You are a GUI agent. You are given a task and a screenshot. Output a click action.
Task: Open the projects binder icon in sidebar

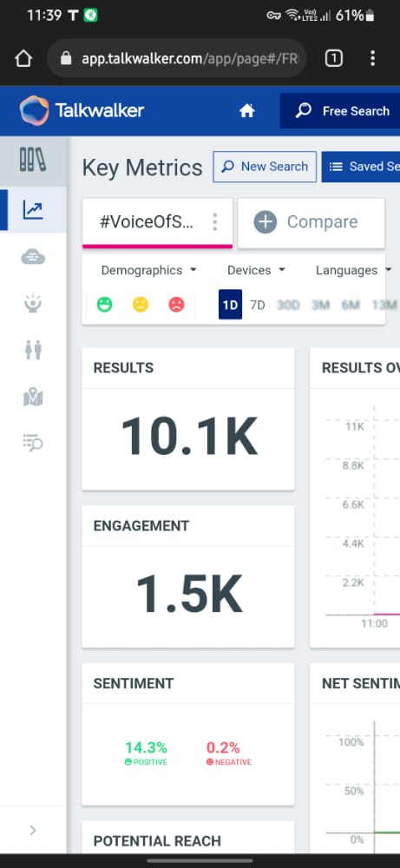(33, 160)
